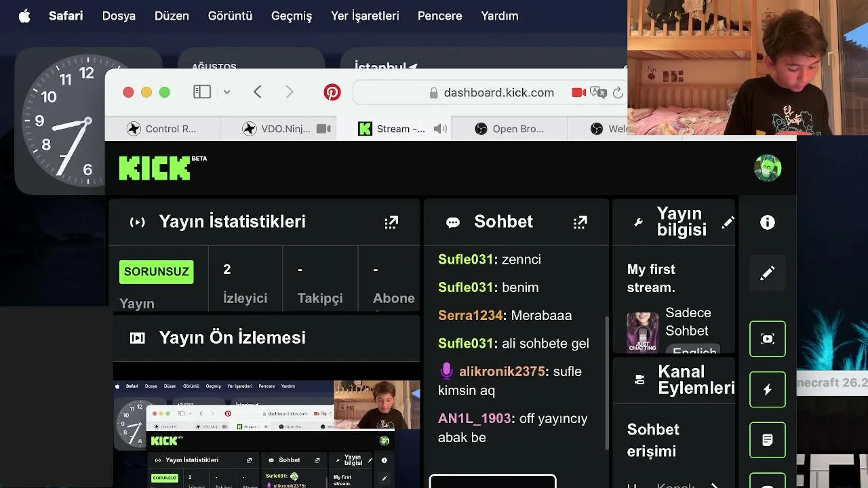
Task: Click the screen capture icon in sidebar
Action: coord(768,339)
